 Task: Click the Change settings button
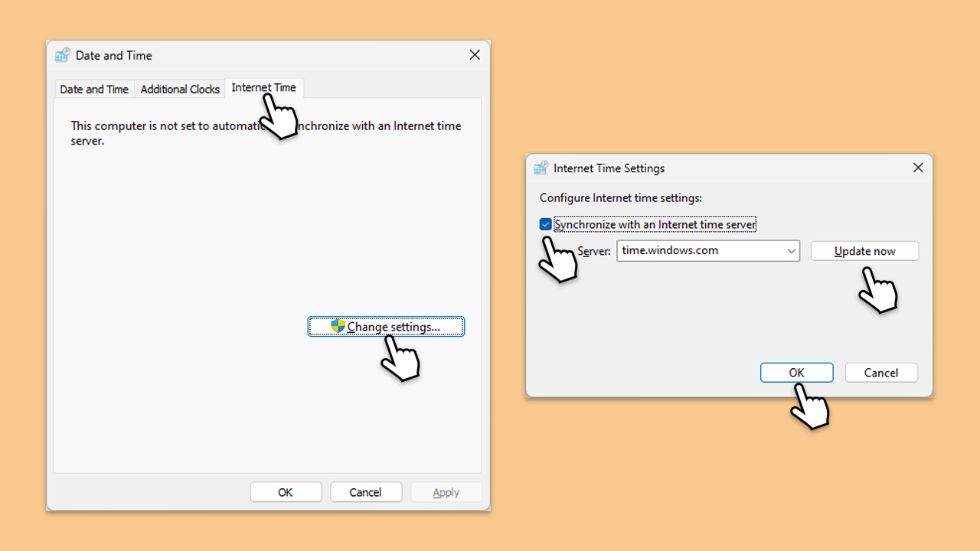(x=386, y=327)
